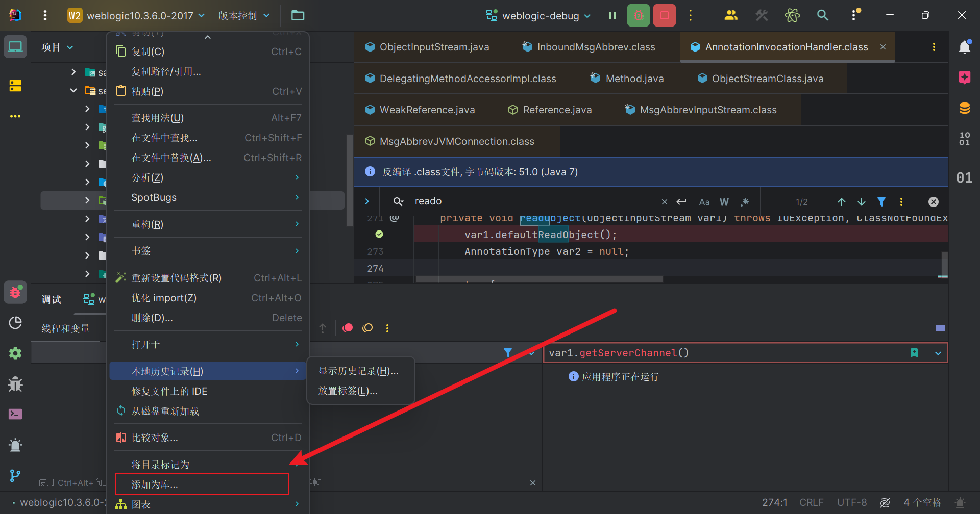Restore debugger layout icon
This screenshot has width=980, height=514.
coord(940,328)
